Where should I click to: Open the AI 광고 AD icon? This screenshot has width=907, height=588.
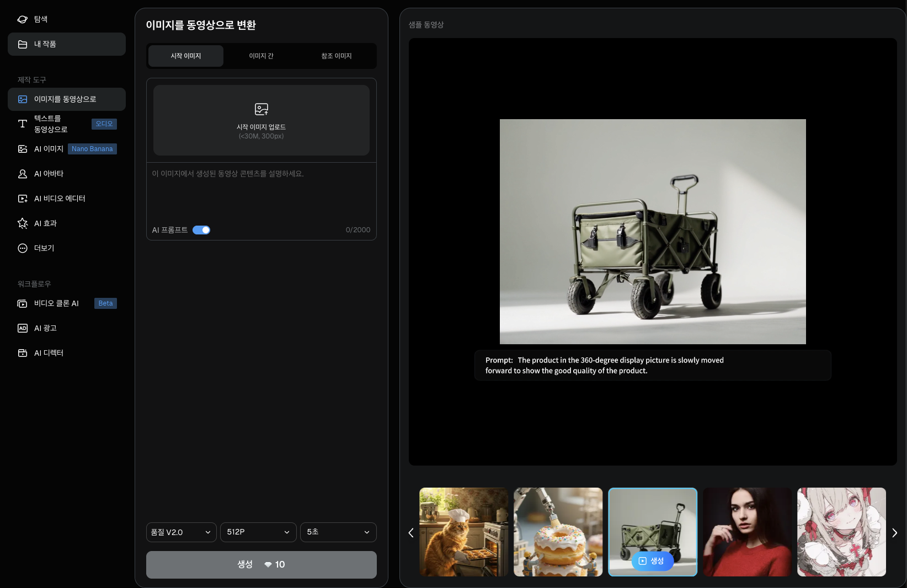coord(23,328)
